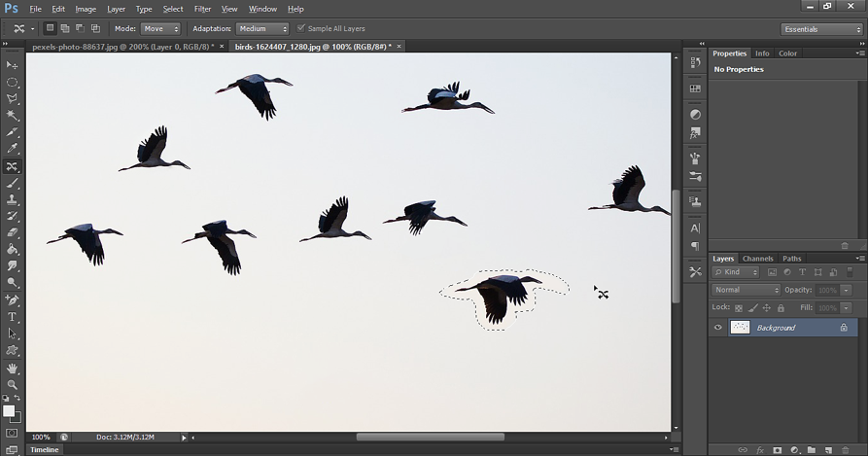Select the Eyedropper tool

coord(12,149)
